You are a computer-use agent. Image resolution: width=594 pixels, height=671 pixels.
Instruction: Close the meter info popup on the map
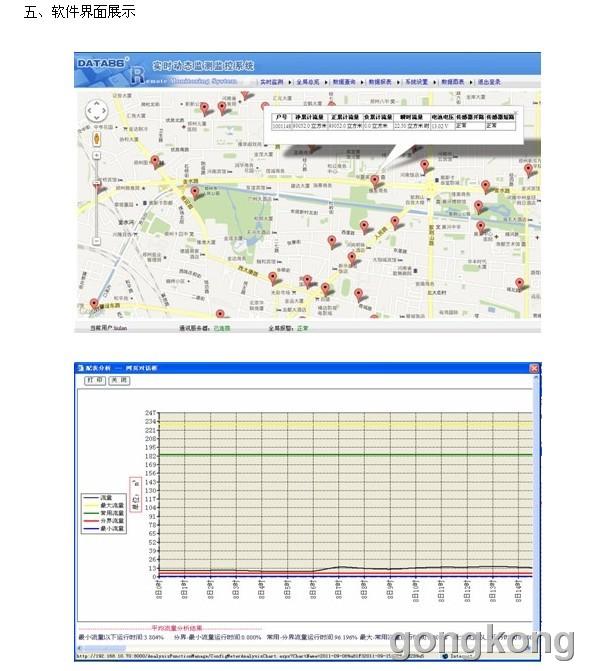(x=516, y=113)
